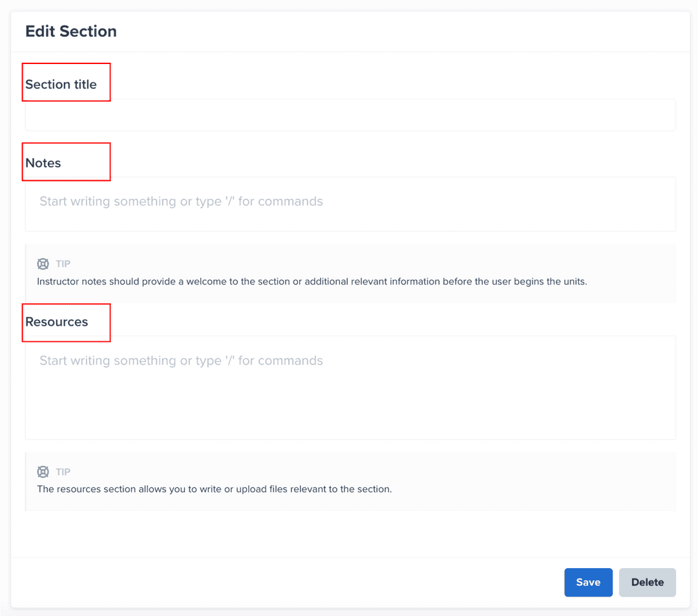Click the "Resources" field label
This screenshot has width=698, height=616.
[x=57, y=322]
